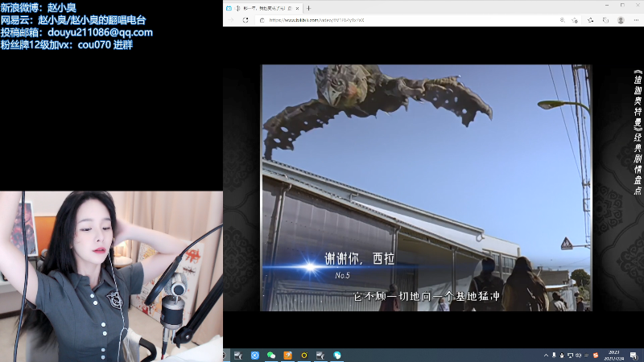Open WeChat from the taskbar

[x=271, y=356]
